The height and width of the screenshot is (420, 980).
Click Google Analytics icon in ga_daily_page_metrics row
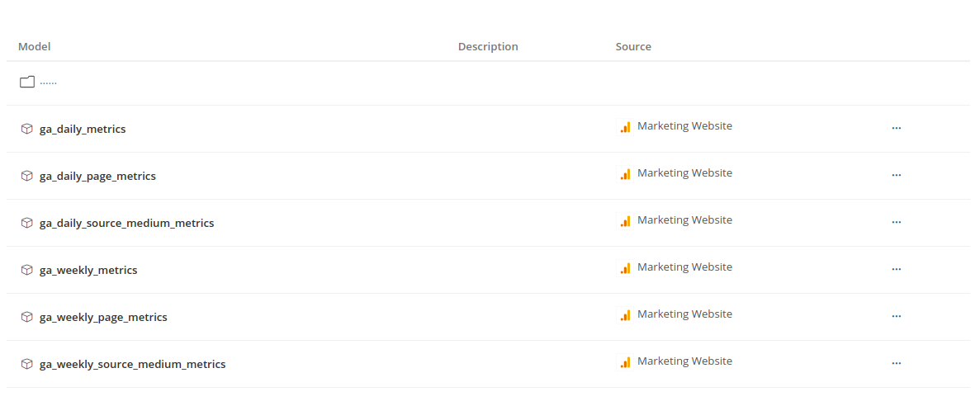(x=625, y=174)
